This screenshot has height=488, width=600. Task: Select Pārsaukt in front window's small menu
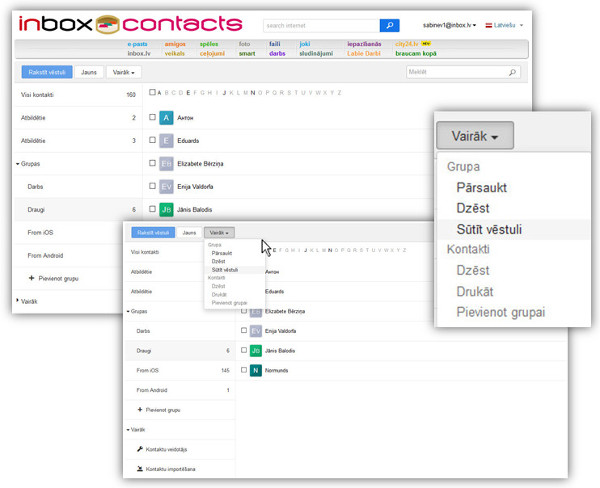coord(222,253)
